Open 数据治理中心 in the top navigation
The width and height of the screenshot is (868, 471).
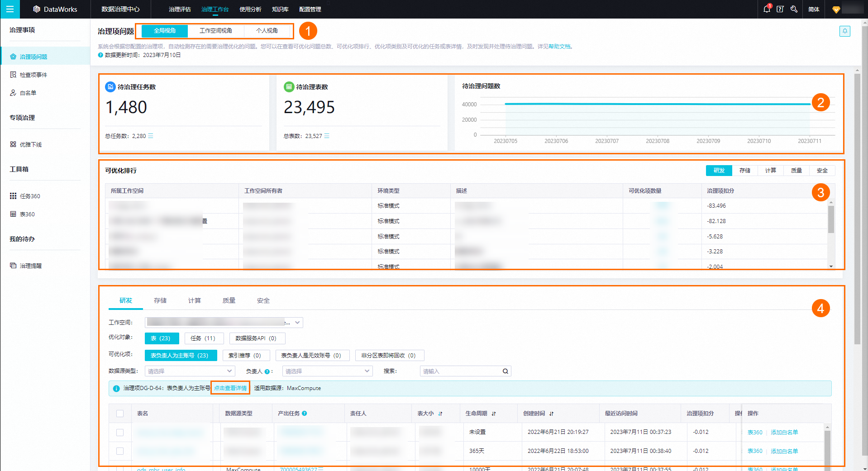(x=120, y=9)
